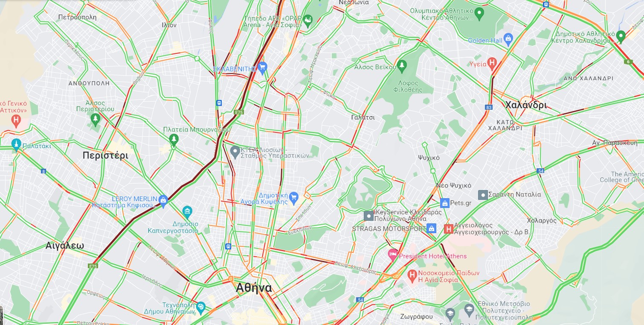Click the Παλατάκι landmark marker
The height and width of the screenshot is (325, 644).
point(16,145)
